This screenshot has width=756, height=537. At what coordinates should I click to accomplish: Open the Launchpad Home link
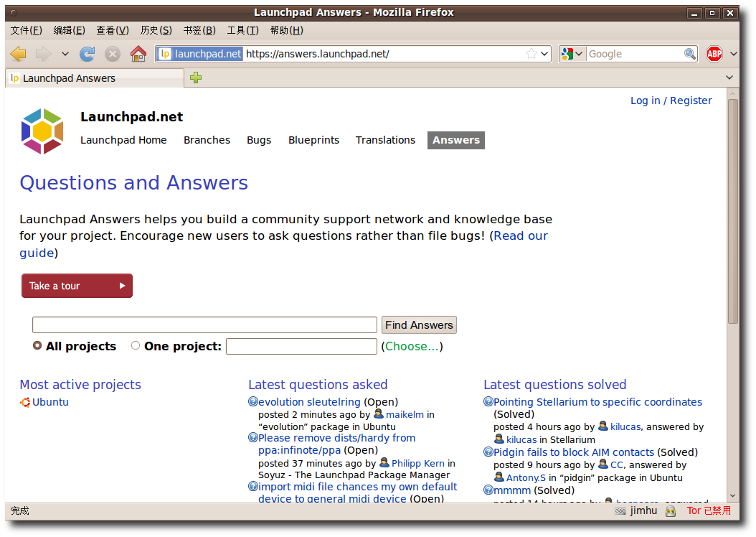click(123, 140)
